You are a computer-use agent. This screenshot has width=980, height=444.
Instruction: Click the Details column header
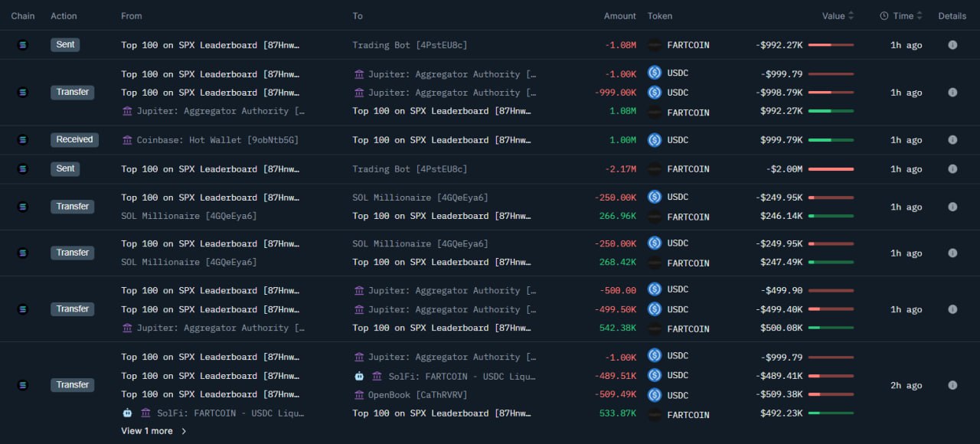pyautogui.click(x=952, y=16)
